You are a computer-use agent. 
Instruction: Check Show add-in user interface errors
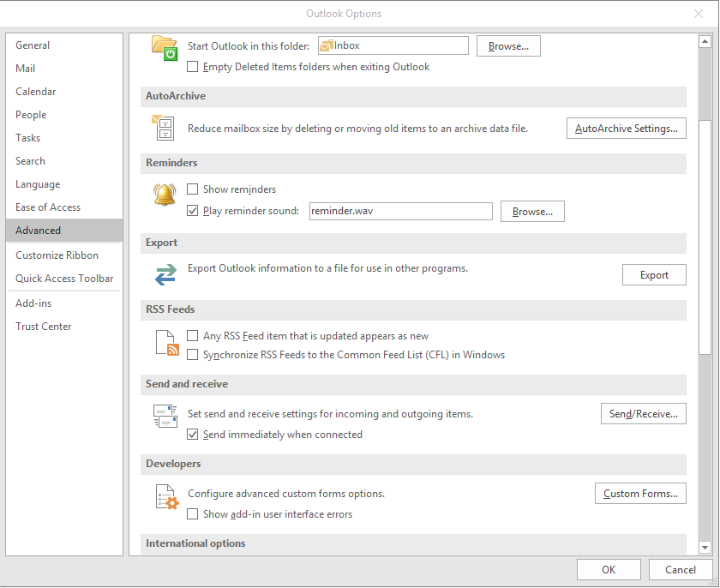tap(193, 514)
